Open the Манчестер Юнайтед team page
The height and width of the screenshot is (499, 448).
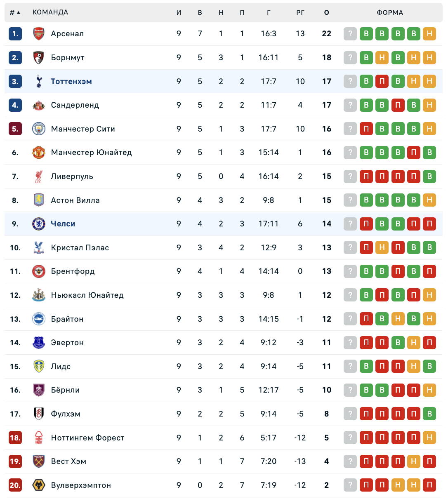point(91,153)
